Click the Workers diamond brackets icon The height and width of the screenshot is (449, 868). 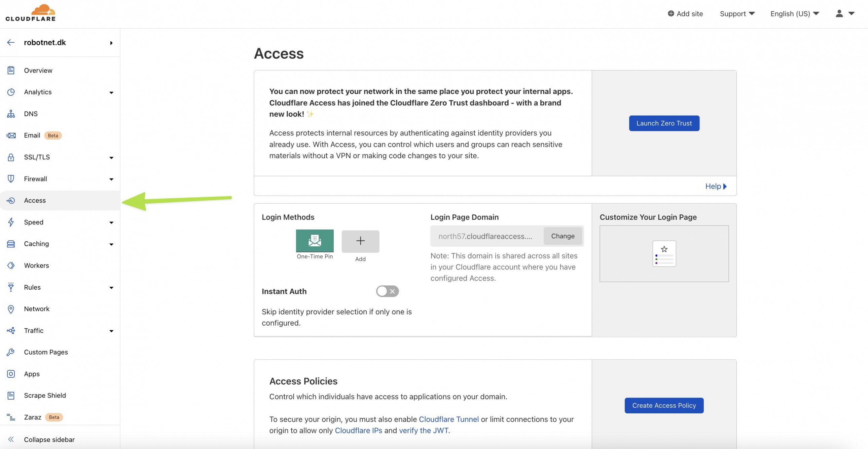(11, 266)
